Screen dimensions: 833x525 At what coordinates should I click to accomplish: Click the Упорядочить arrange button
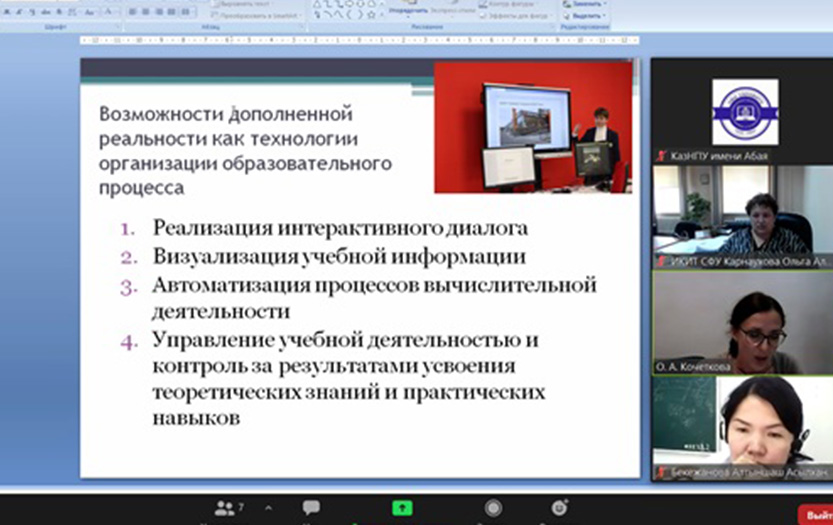407,8
